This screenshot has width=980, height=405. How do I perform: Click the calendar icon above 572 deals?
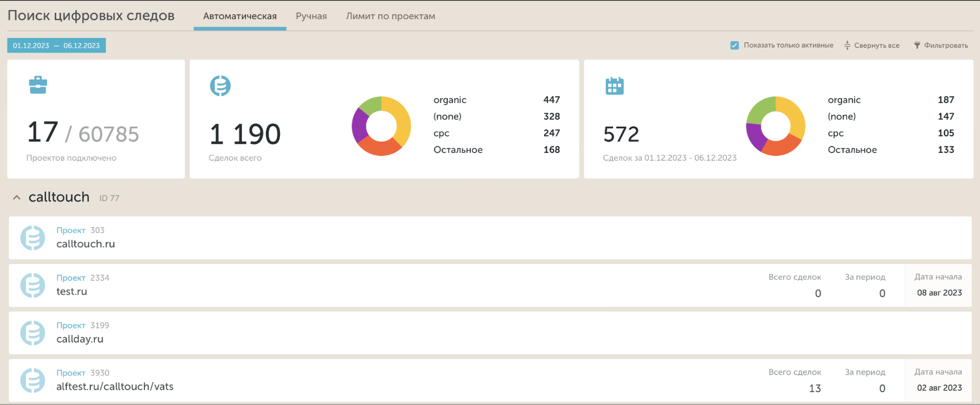pos(615,85)
